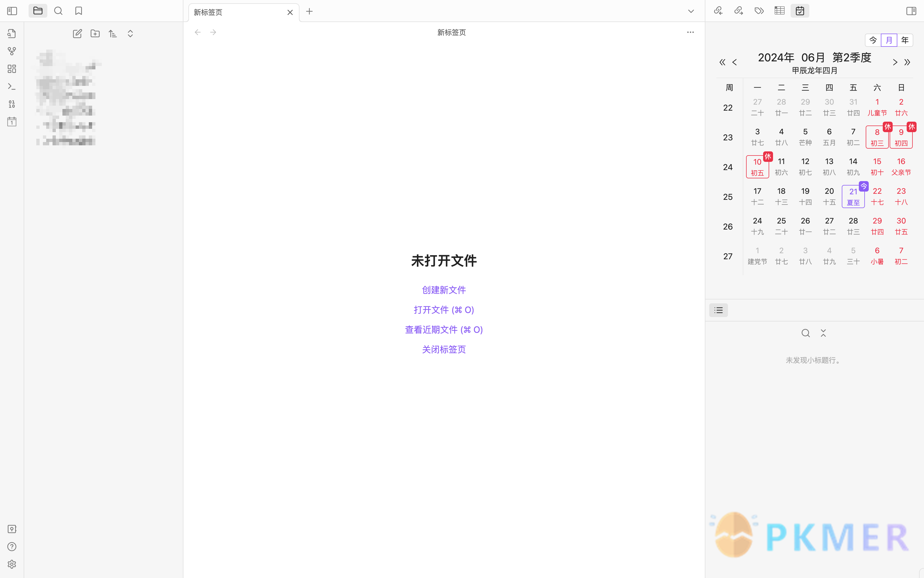Open the file explorer folder tab

click(x=38, y=11)
